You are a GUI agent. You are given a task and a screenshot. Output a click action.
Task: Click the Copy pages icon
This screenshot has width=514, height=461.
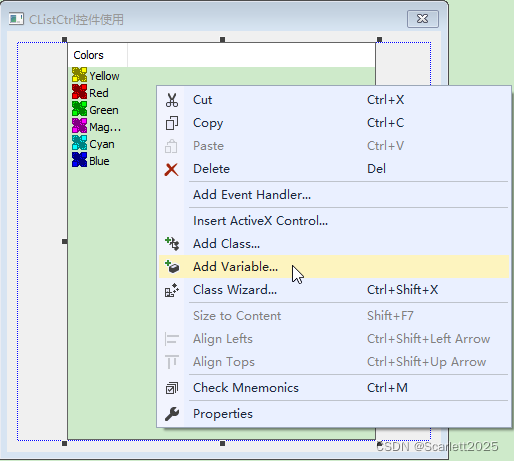click(172, 123)
